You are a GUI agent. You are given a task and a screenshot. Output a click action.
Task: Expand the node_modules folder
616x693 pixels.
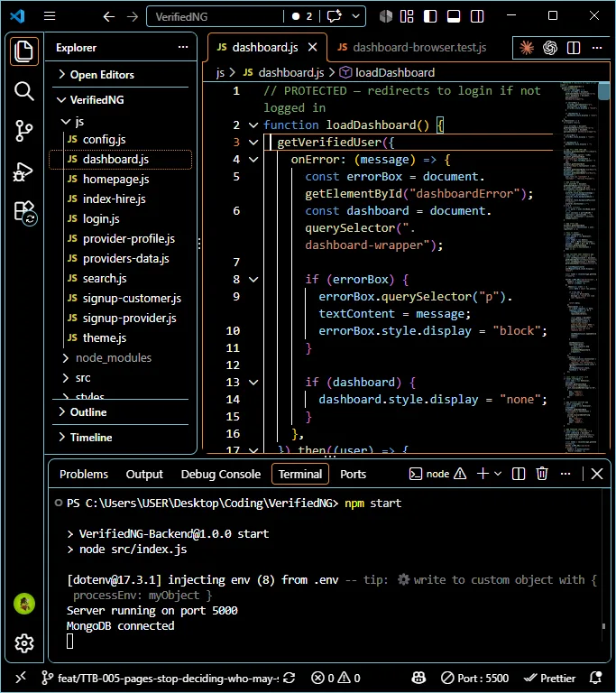(x=121, y=358)
